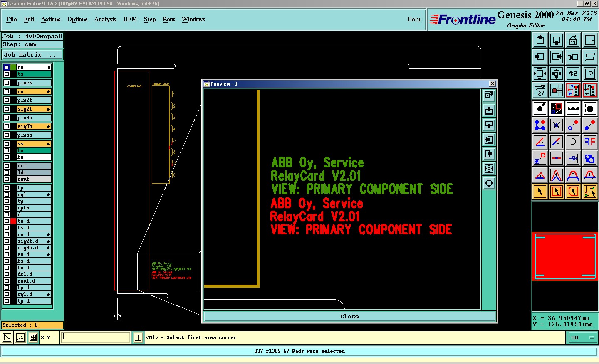Viewport: 599px width, 364px height.
Task: Click the delete X feature icon
Action: (557, 125)
